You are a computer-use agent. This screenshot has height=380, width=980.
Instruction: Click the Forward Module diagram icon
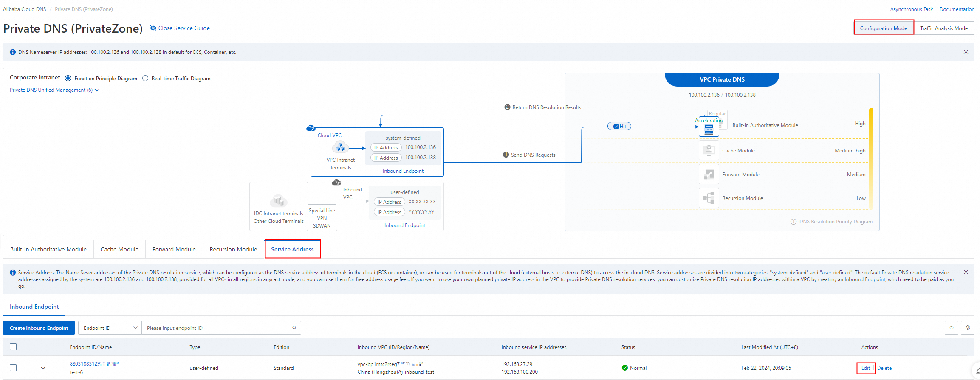709,174
